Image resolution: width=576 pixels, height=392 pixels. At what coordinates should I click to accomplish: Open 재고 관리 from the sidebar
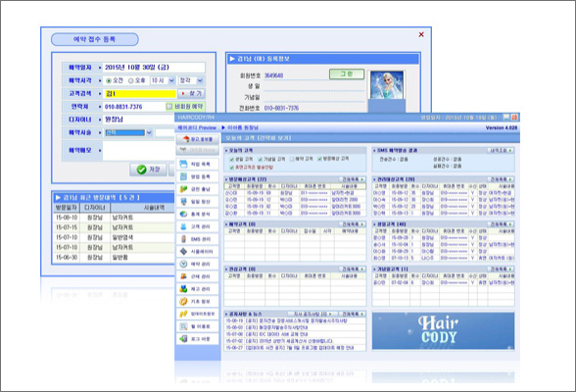pyautogui.click(x=198, y=289)
